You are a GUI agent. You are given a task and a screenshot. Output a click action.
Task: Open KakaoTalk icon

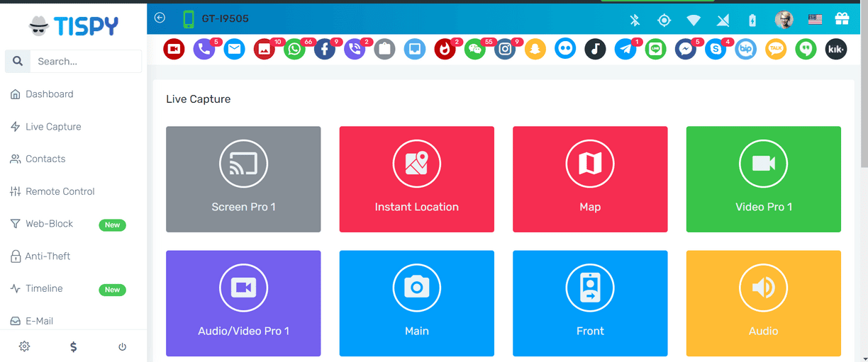pos(776,49)
